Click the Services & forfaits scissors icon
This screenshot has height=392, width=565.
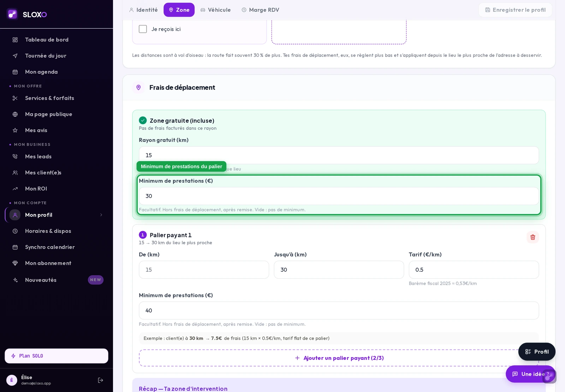pyautogui.click(x=15, y=98)
